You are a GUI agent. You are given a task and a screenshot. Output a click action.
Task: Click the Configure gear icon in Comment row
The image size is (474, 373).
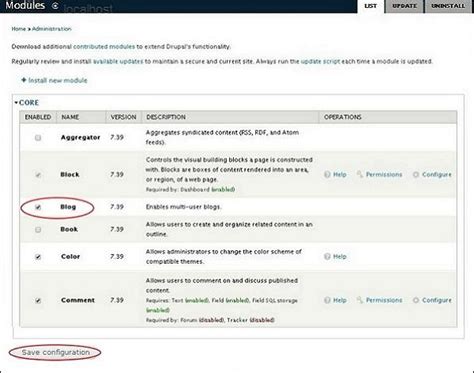coord(416,300)
